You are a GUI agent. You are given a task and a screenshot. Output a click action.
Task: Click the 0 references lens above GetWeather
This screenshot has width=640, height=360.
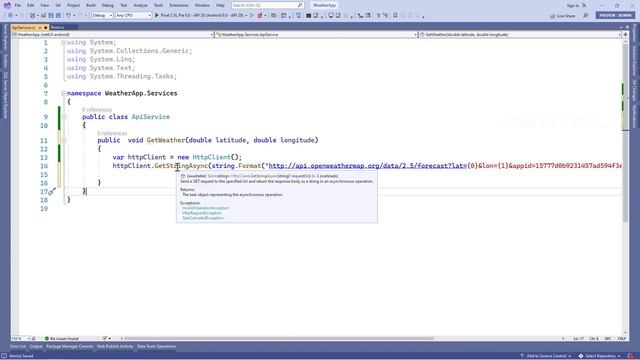pos(112,133)
